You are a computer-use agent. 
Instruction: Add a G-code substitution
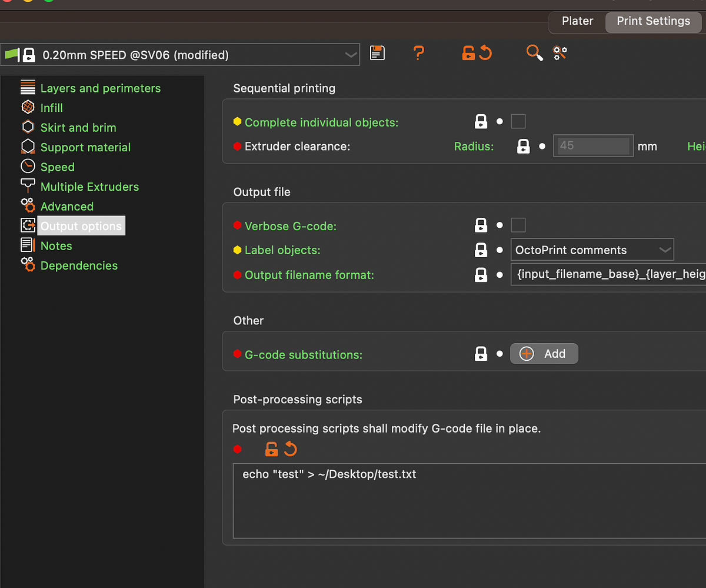point(544,354)
